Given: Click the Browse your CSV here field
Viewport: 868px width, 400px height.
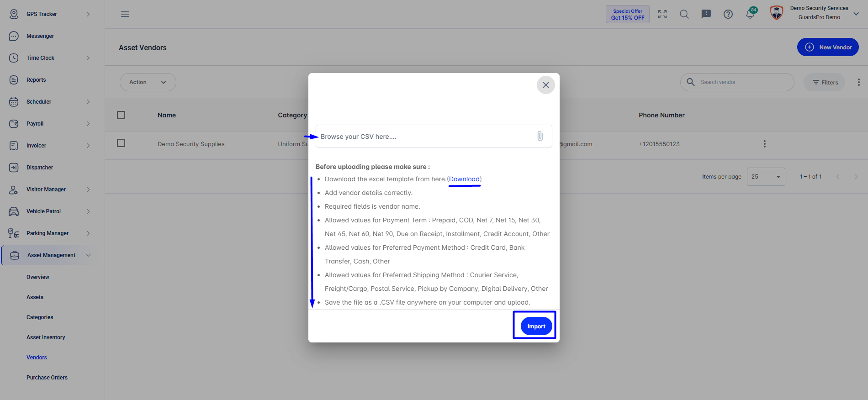Looking at the screenshot, I should [x=434, y=136].
